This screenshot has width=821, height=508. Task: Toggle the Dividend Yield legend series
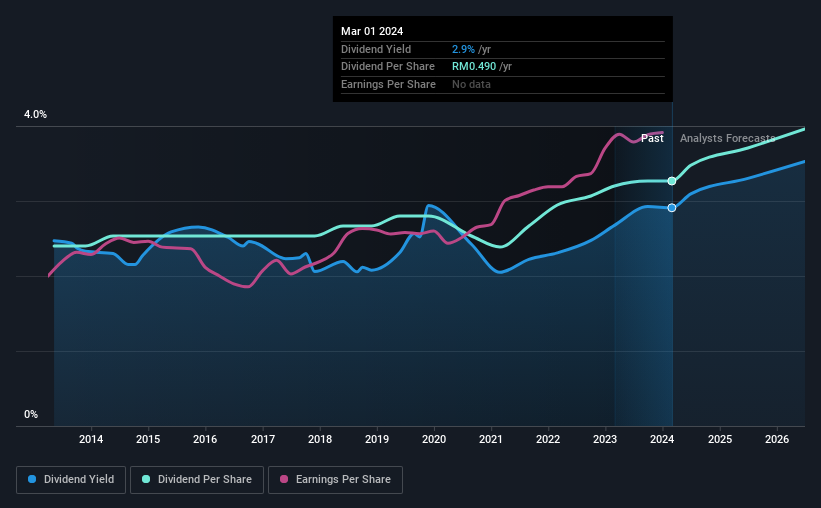click(x=71, y=480)
